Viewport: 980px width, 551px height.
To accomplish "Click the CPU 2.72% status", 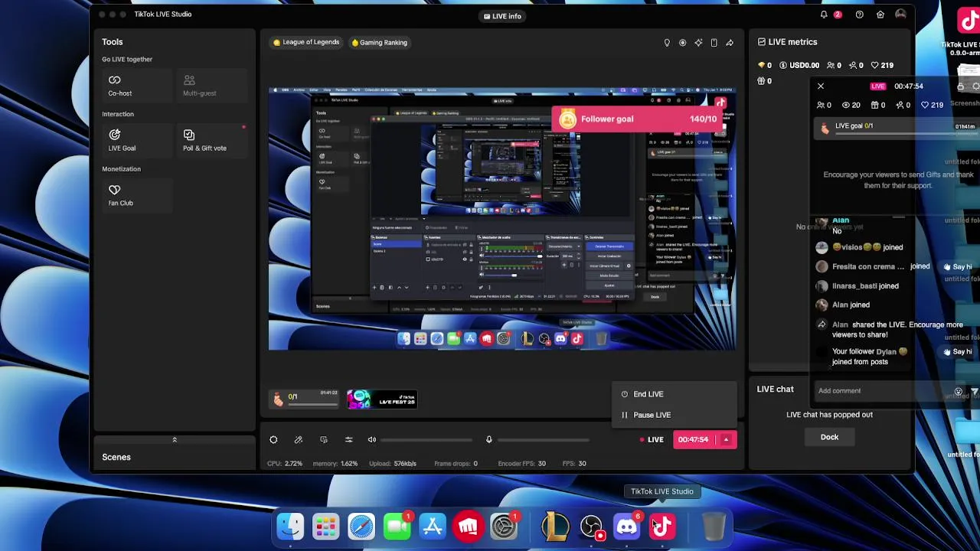I will (284, 464).
